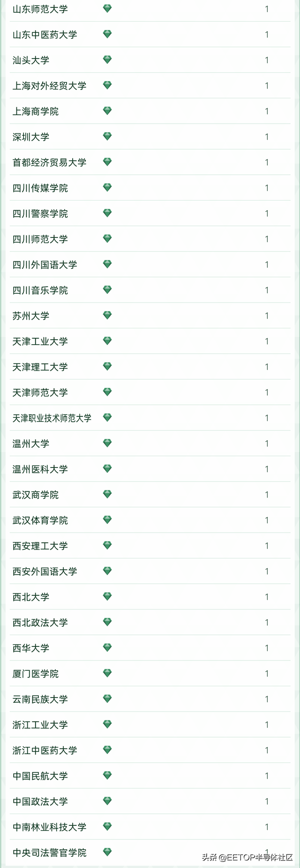The height and width of the screenshot is (868, 300).
Task: Click the 首都经济贸易大学 name
Action: tap(49, 163)
